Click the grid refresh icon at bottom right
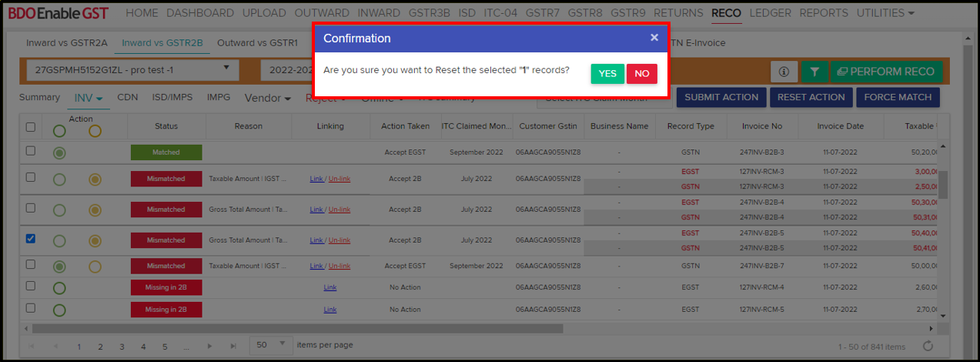The image size is (980, 362). point(928,347)
